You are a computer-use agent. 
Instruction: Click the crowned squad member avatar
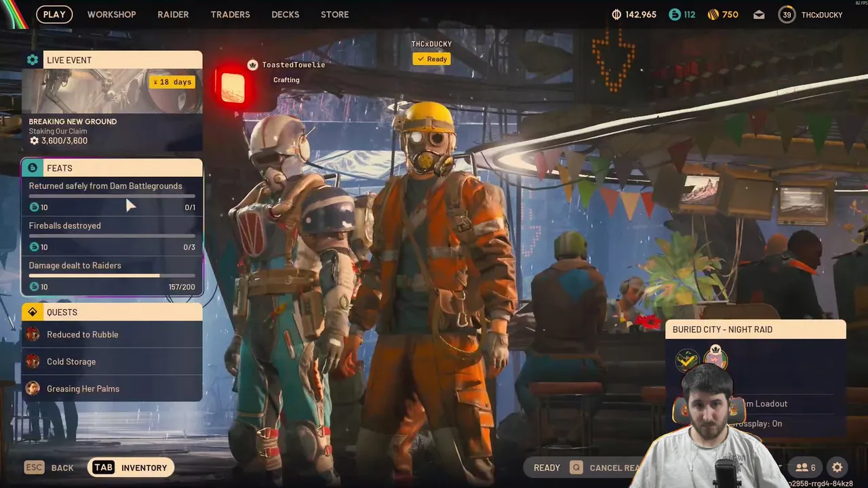[715, 358]
